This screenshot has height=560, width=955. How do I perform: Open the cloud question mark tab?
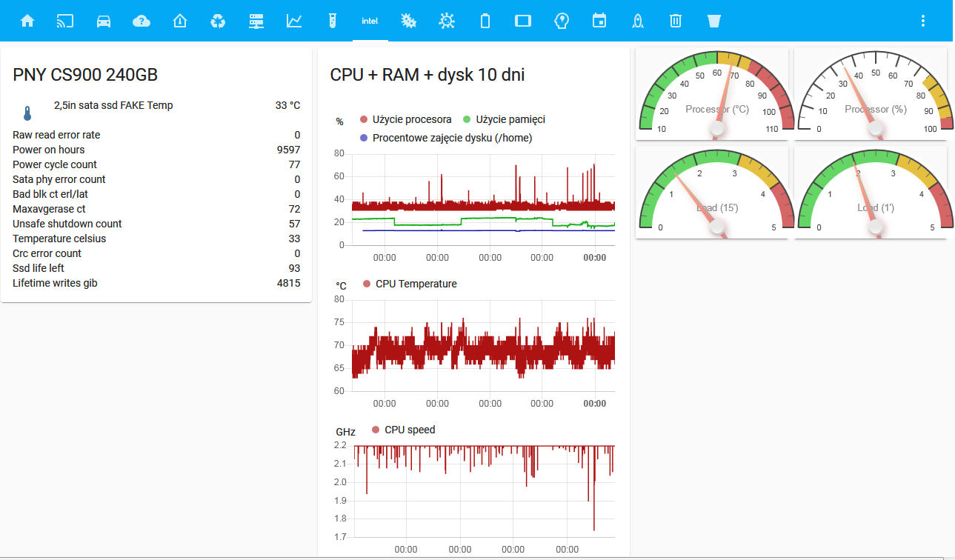[x=142, y=21]
